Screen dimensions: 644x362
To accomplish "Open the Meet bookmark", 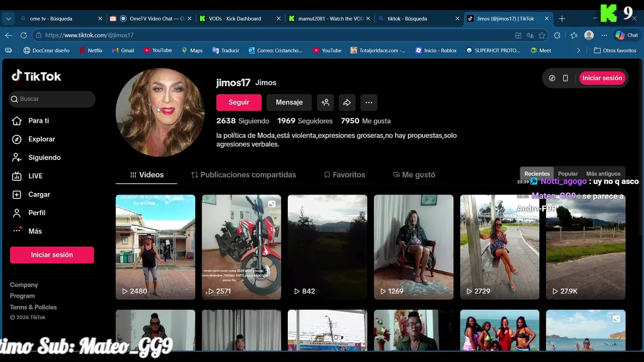I will point(541,50).
